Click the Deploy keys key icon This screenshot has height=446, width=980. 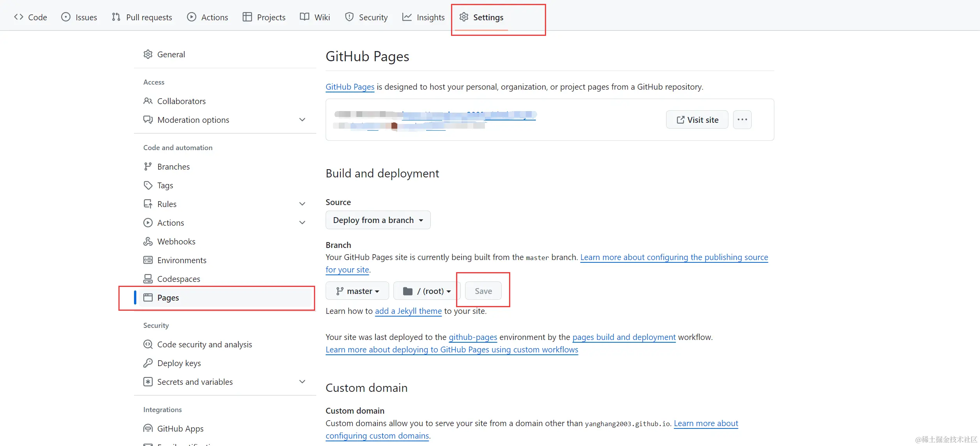point(148,363)
